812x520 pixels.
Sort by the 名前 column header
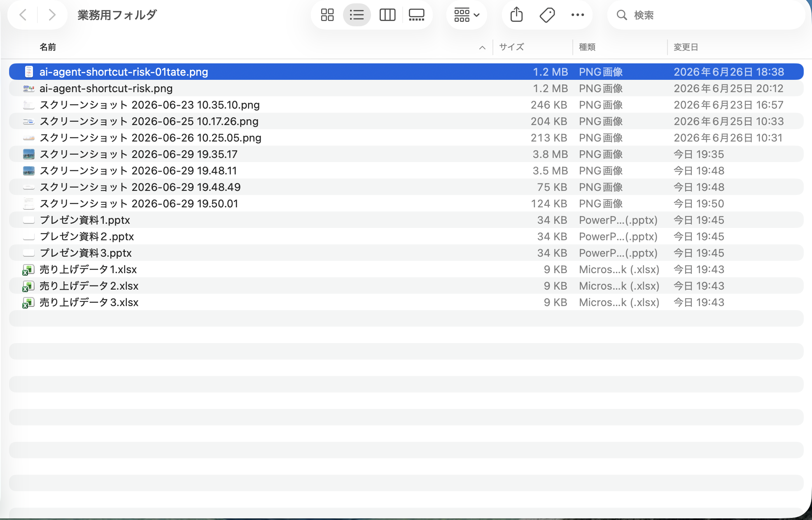(48, 47)
